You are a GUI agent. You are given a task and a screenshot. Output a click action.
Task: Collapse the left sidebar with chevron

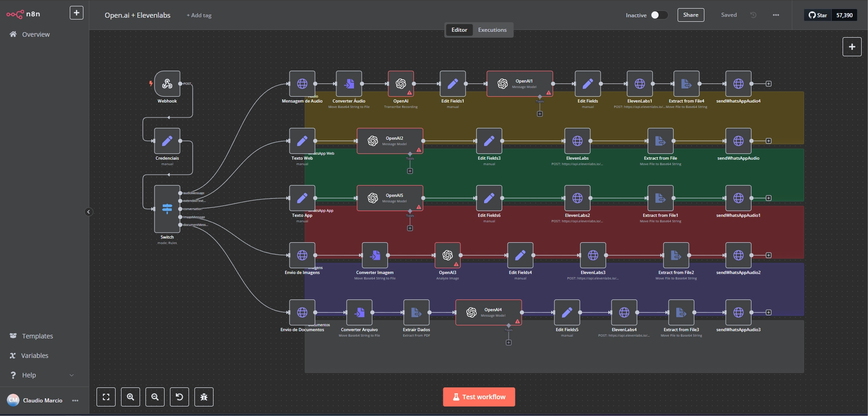(x=89, y=212)
